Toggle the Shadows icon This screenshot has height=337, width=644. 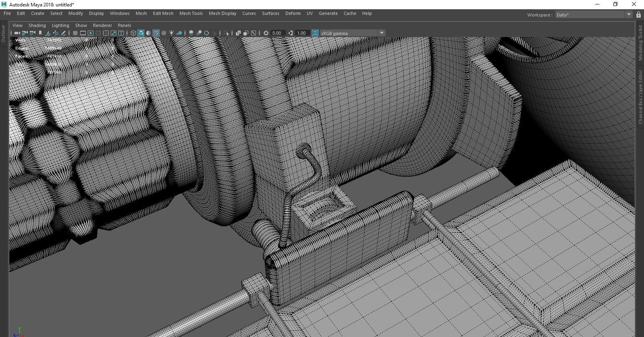pyautogui.click(x=179, y=33)
